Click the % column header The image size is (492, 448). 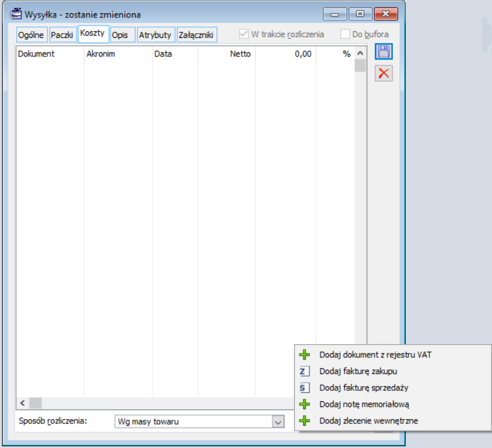(x=335, y=53)
